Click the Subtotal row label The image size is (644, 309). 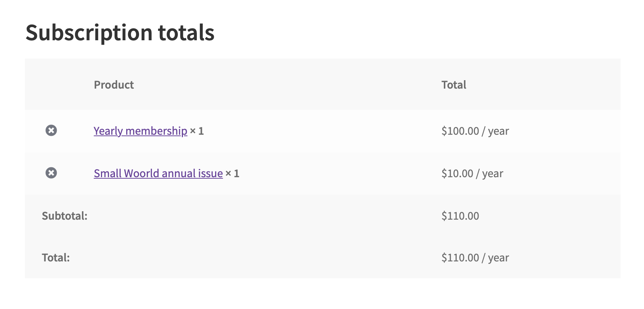coord(64,216)
